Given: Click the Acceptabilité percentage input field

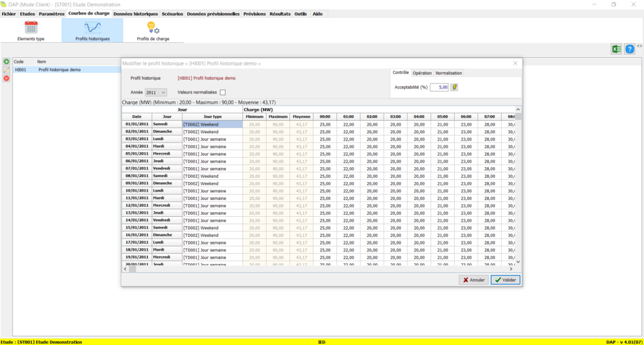Looking at the screenshot, I should coord(439,87).
